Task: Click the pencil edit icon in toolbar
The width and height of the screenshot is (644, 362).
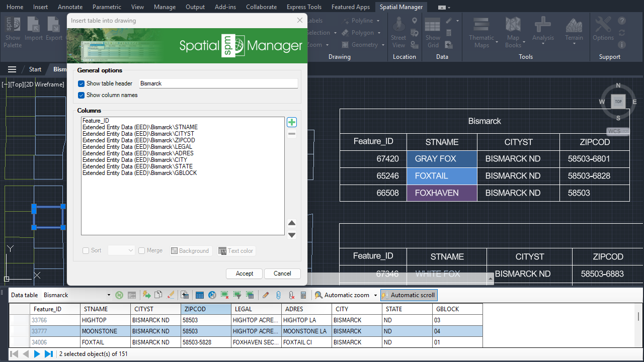Action: (266, 295)
